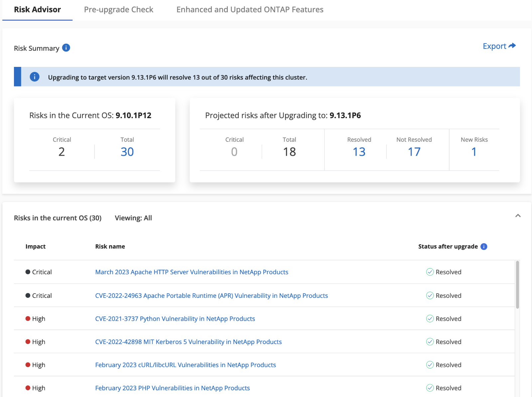Open February 2023 PHP Vulnerabilities link

pos(172,388)
